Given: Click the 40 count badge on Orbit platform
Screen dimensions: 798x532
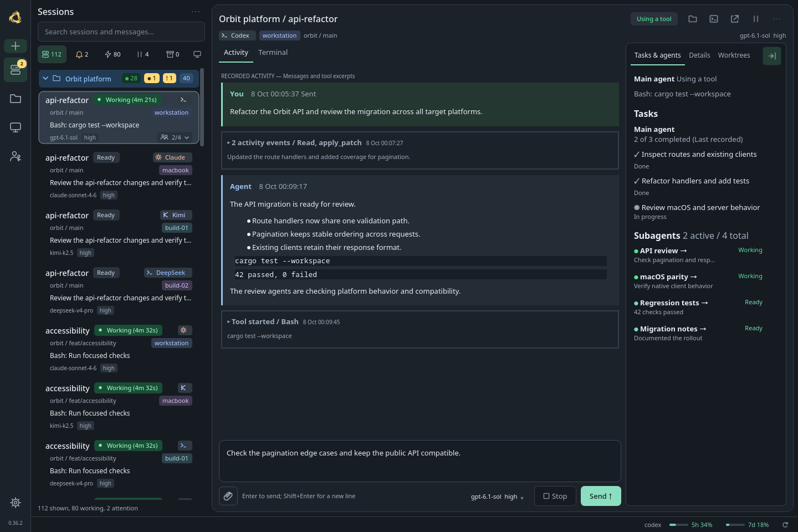Looking at the screenshot, I should click(186, 78).
